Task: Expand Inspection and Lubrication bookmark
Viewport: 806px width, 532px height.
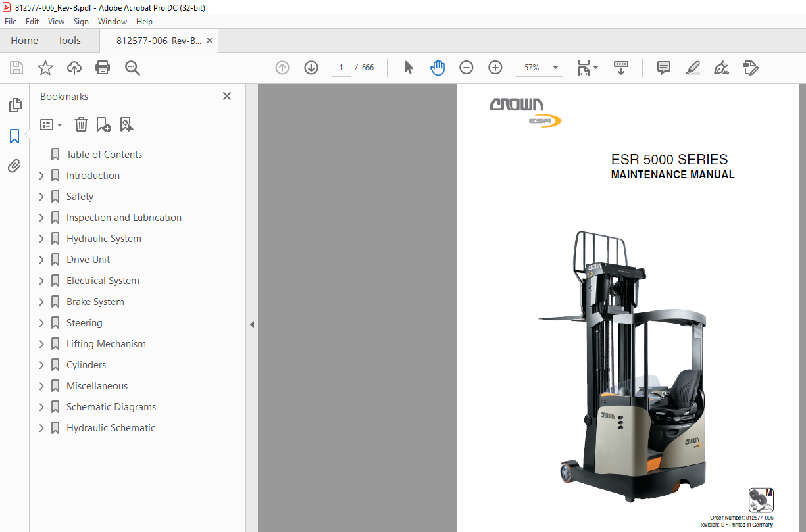Action: [x=41, y=218]
